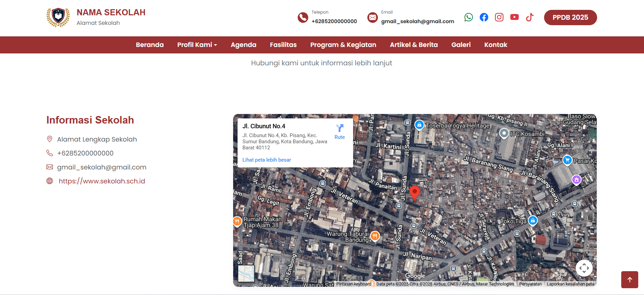Open the YouTube social icon
Viewport: 644px width, 295px height.
pos(514,17)
